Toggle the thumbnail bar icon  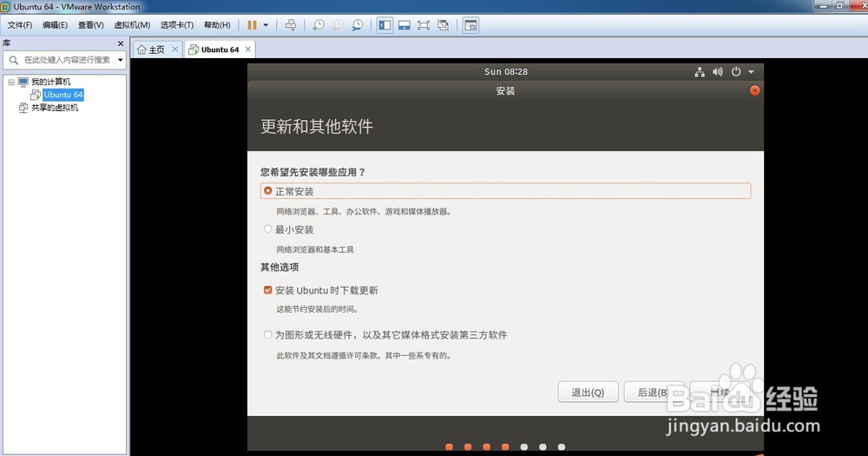(404, 25)
